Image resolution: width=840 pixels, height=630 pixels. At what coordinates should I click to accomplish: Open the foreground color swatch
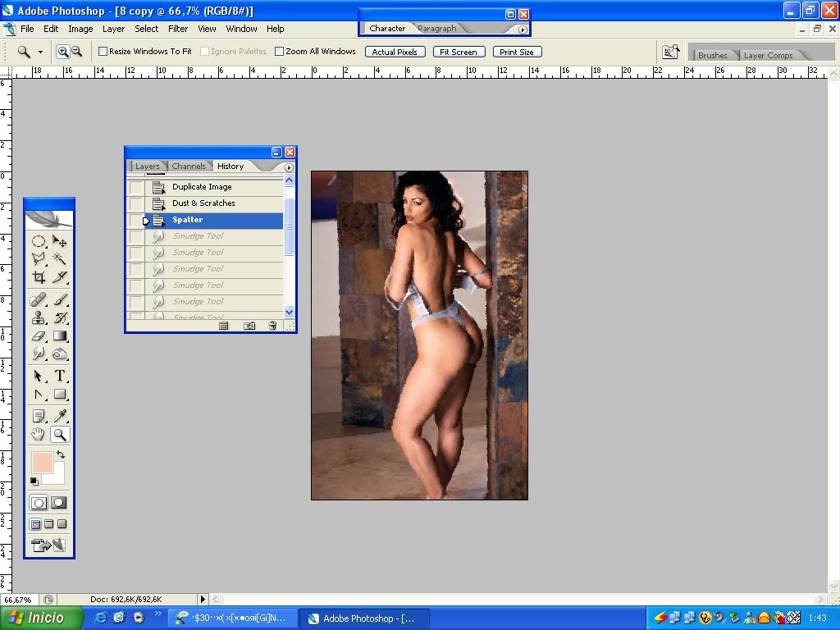coord(43,462)
